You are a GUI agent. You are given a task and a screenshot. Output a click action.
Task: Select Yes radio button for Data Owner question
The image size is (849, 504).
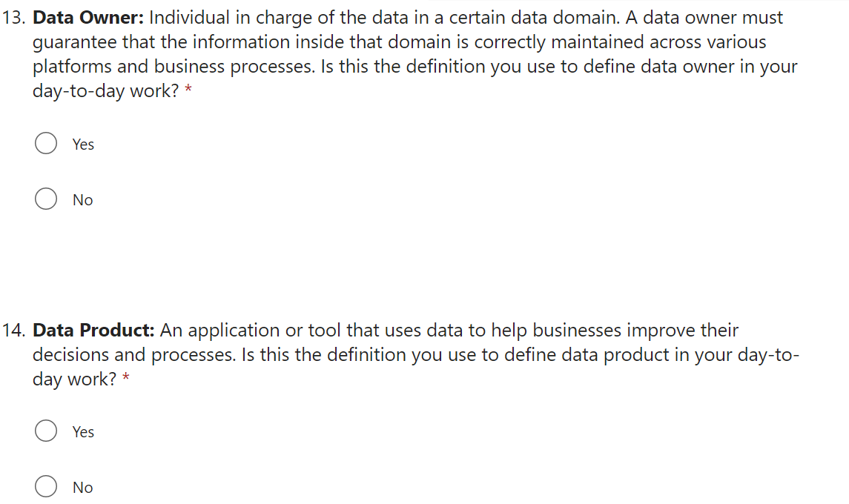pyautogui.click(x=46, y=144)
